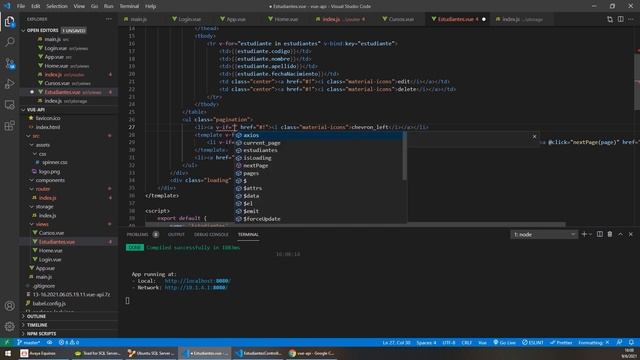Image resolution: width=640 pixels, height=360 pixels.
Task: Open notifications bell in status bar
Action: pos(631,342)
